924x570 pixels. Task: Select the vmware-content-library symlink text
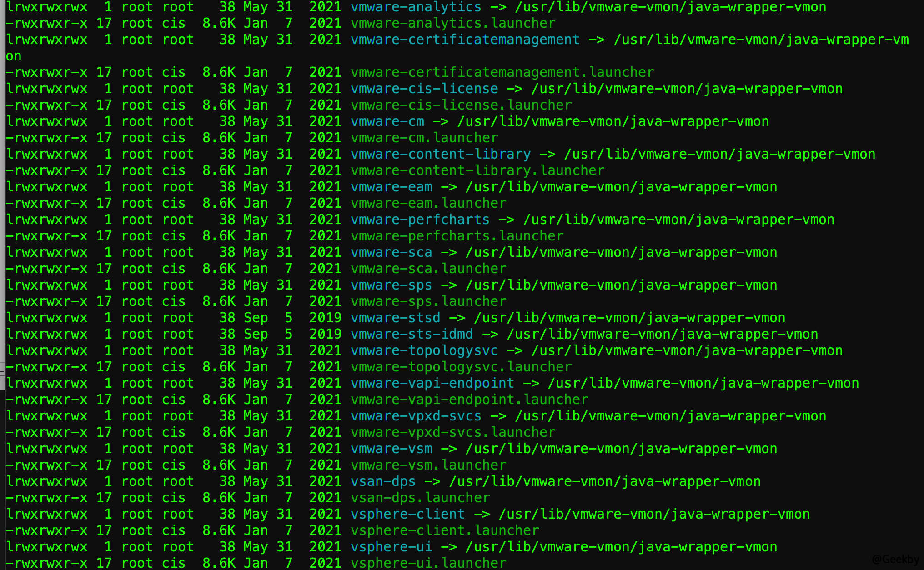[x=440, y=154]
